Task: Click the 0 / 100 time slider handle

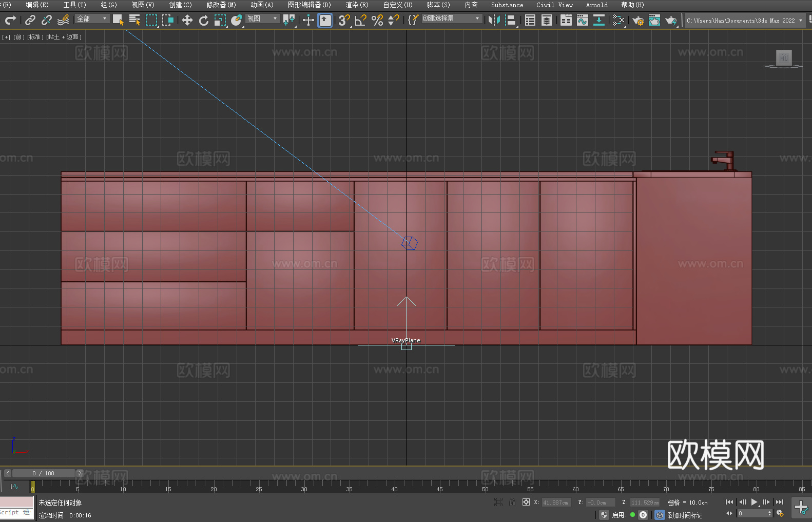Action: coord(44,473)
